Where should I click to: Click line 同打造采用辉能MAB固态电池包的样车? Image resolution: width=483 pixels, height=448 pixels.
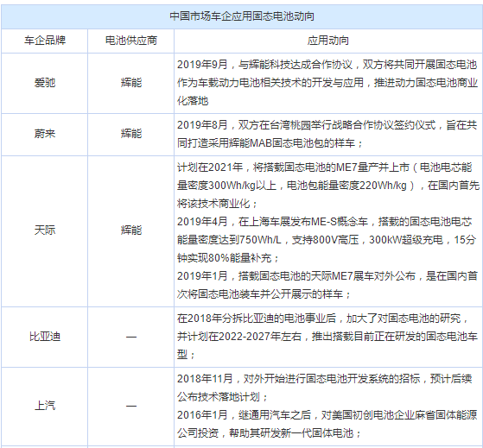pyautogui.click(x=270, y=143)
